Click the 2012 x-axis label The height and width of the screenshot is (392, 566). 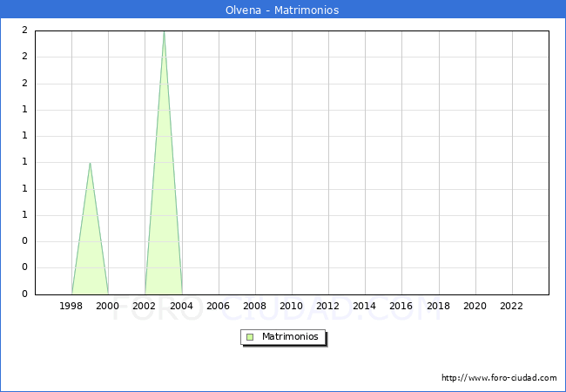coord(327,306)
